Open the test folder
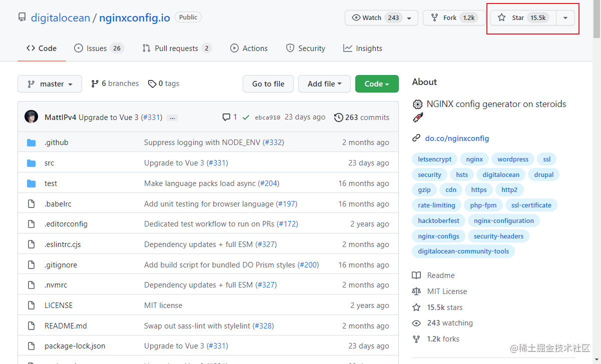Viewport: 601px width, 364px height. 51,183
